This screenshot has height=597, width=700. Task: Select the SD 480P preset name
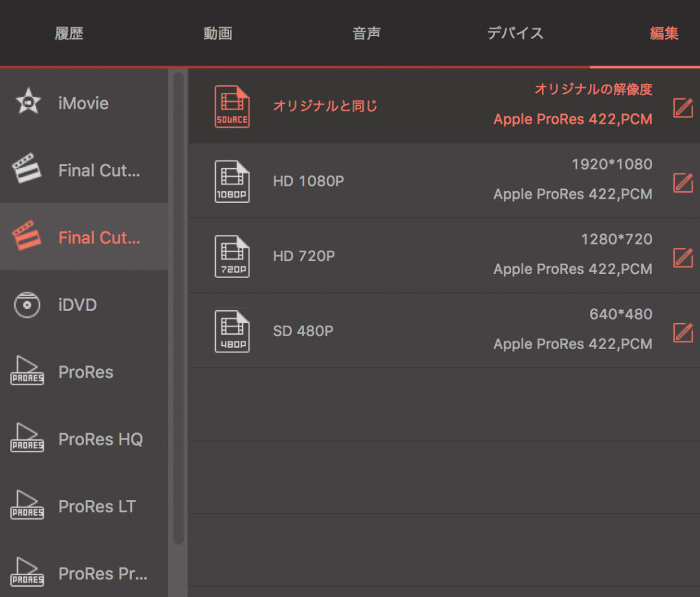point(303,331)
